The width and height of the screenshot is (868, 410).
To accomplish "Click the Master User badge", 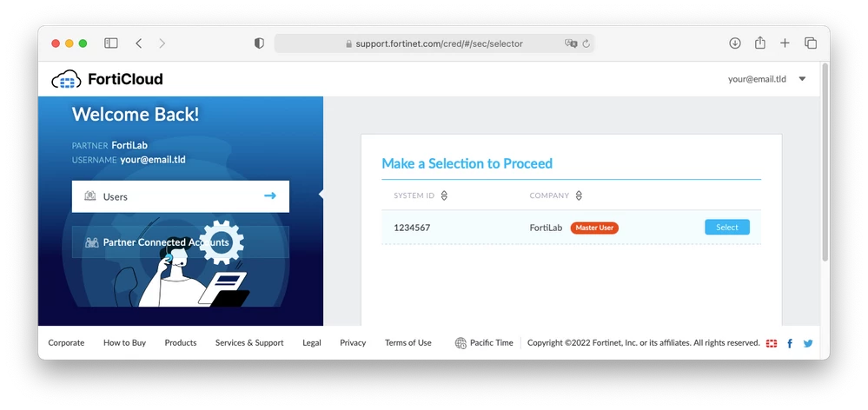I will coord(594,228).
